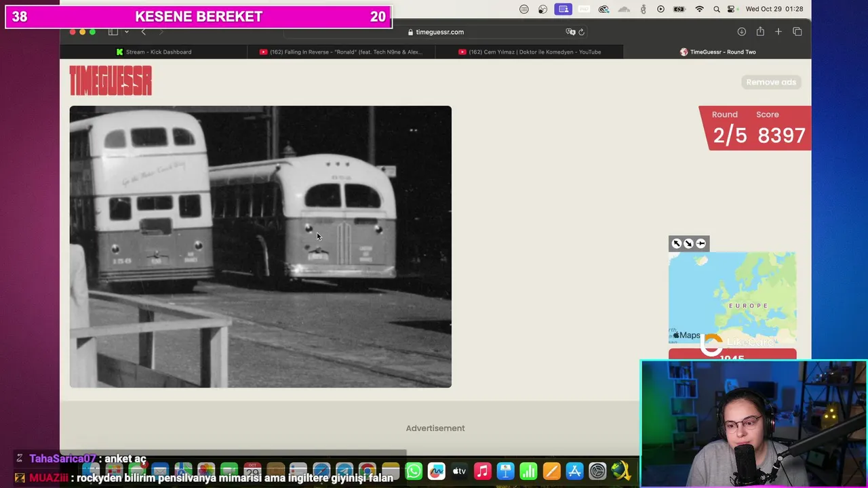Expand the sidebar dropdown chevron in Safari
The height and width of the screenshot is (488, 868).
coord(126,32)
